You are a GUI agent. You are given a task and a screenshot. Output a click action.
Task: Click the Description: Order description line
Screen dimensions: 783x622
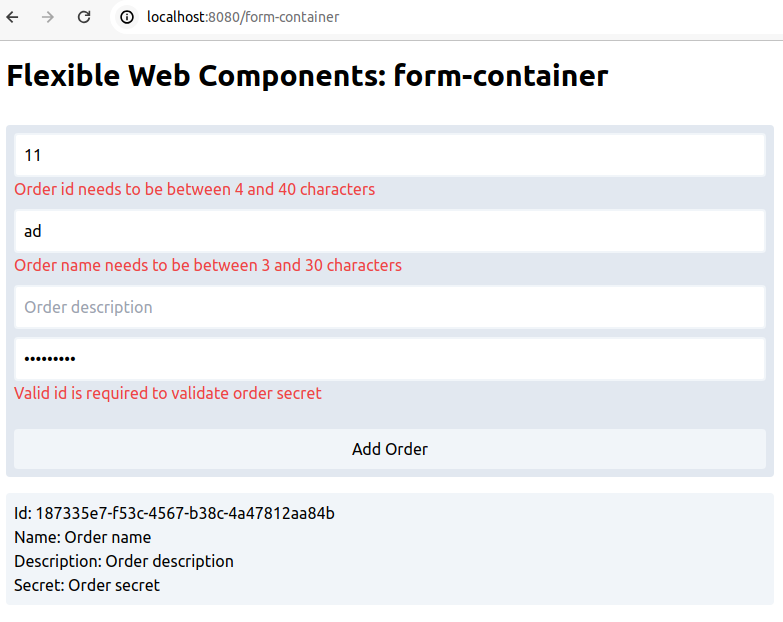click(124, 561)
